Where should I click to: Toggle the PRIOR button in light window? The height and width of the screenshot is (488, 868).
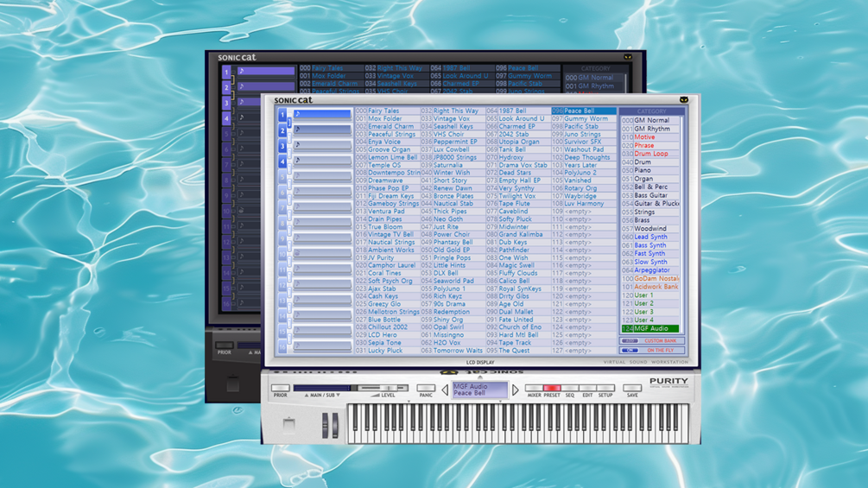pyautogui.click(x=281, y=388)
